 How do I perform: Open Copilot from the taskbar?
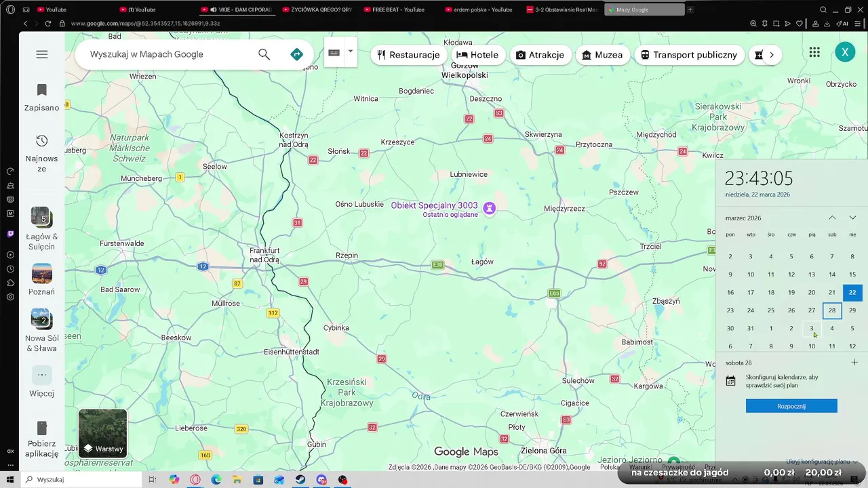pyautogui.click(x=174, y=480)
